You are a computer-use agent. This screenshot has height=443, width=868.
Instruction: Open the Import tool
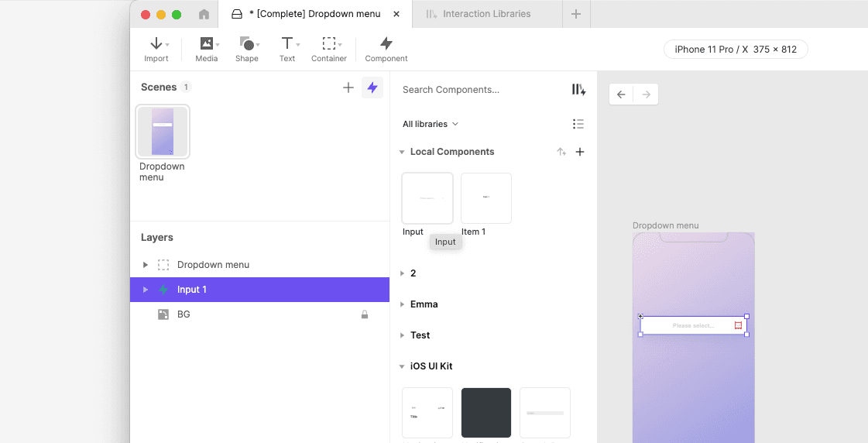point(156,50)
